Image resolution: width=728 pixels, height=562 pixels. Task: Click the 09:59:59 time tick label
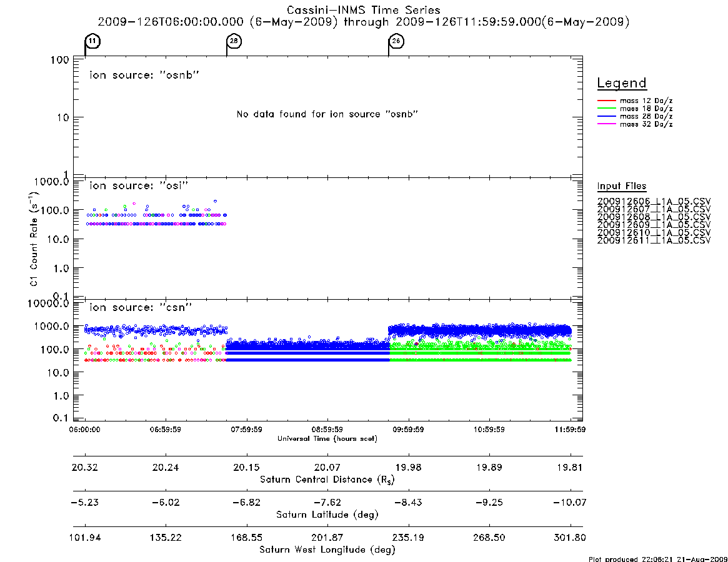click(408, 430)
